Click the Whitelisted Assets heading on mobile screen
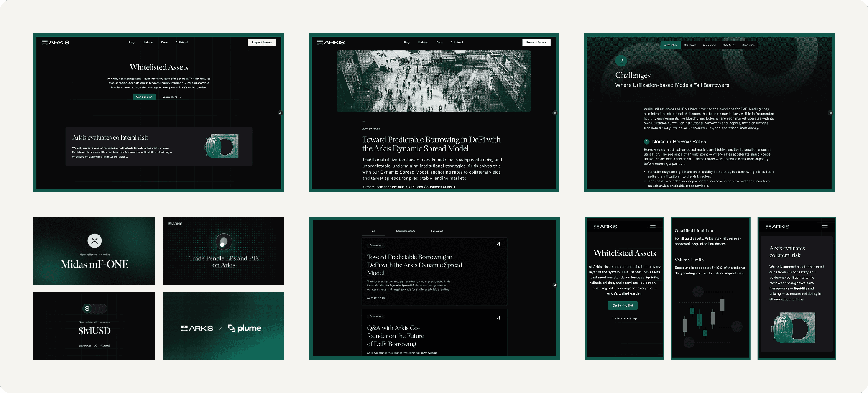The image size is (868, 393). [x=625, y=253]
